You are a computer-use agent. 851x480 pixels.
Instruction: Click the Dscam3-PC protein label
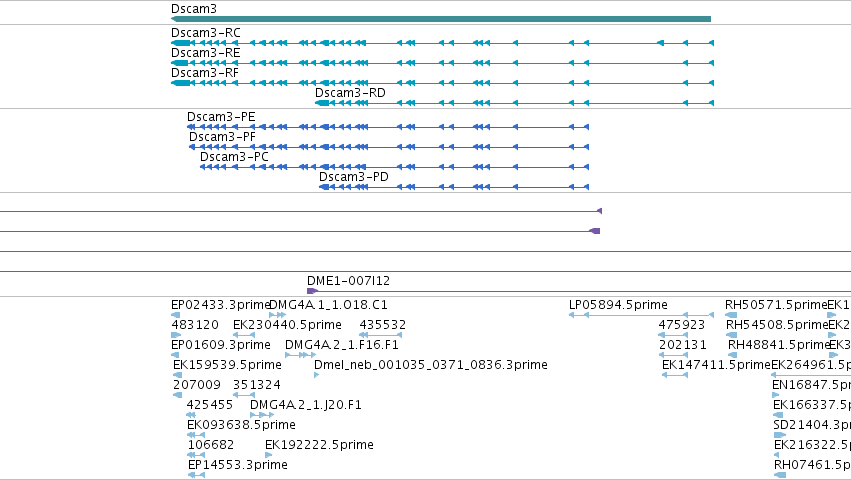point(234,157)
